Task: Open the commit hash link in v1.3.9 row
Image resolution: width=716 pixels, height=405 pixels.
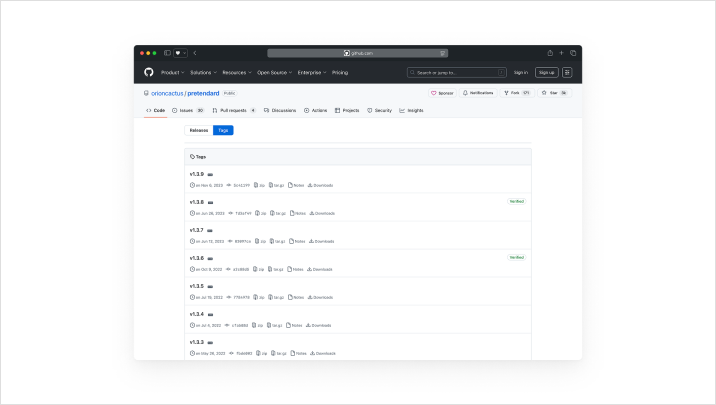Action: coord(238,185)
